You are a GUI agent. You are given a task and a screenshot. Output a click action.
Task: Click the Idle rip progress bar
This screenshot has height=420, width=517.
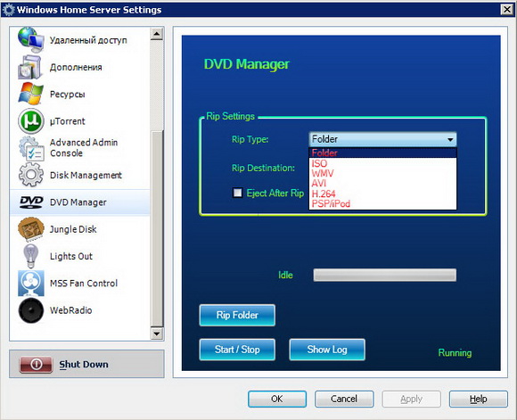385,275
